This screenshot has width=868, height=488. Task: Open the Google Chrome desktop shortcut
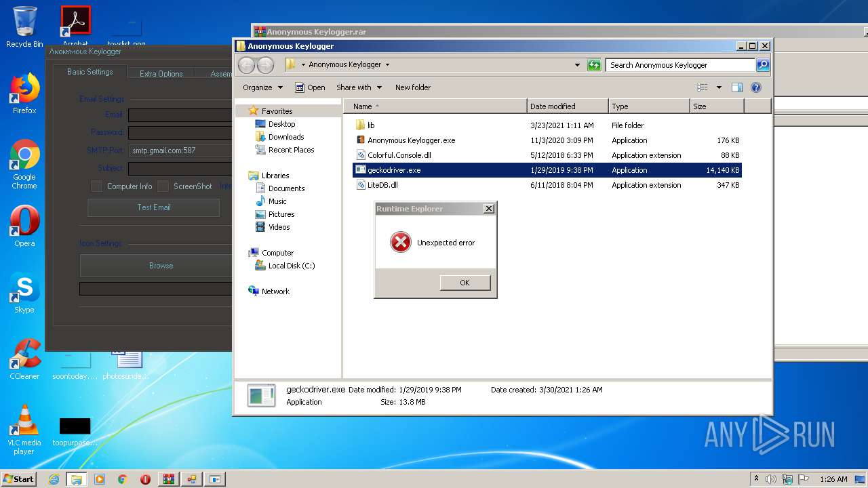pos(24,165)
